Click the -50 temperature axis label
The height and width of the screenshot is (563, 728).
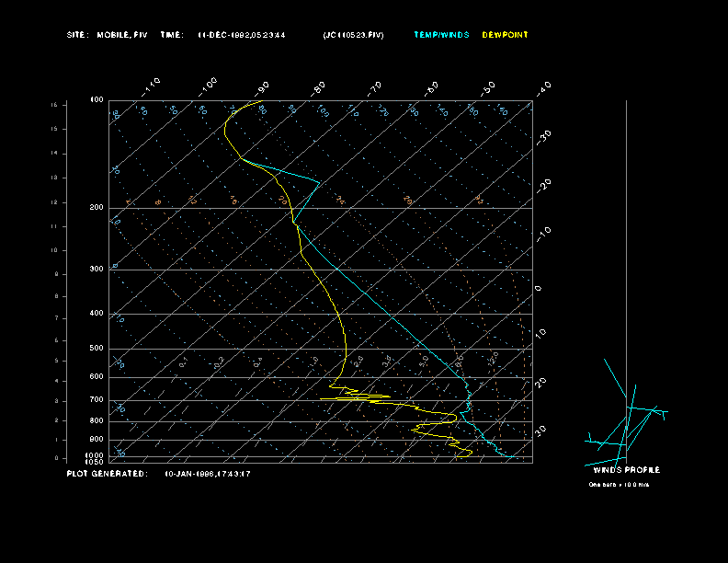pos(488,88)
